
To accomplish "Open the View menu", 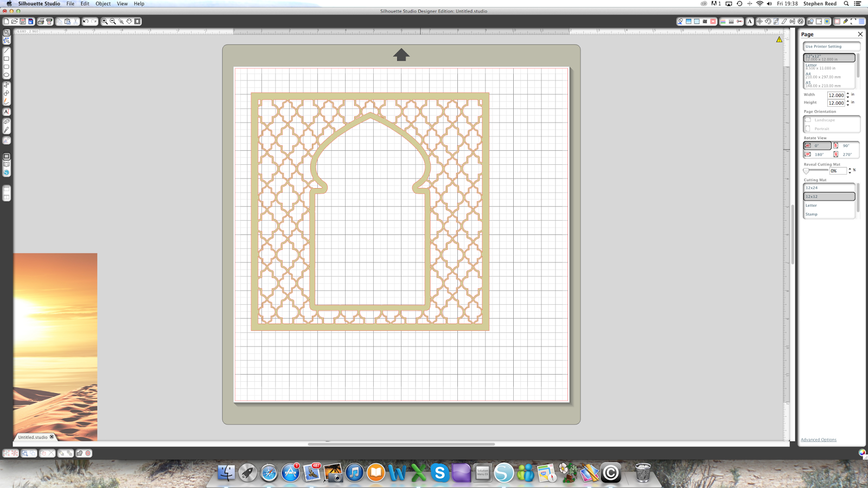I will point(122,4).
